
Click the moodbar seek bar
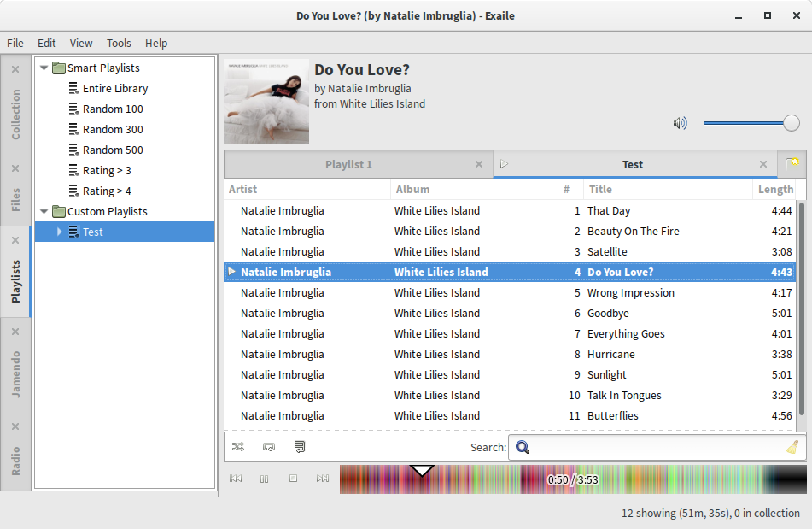pos(573,479)
